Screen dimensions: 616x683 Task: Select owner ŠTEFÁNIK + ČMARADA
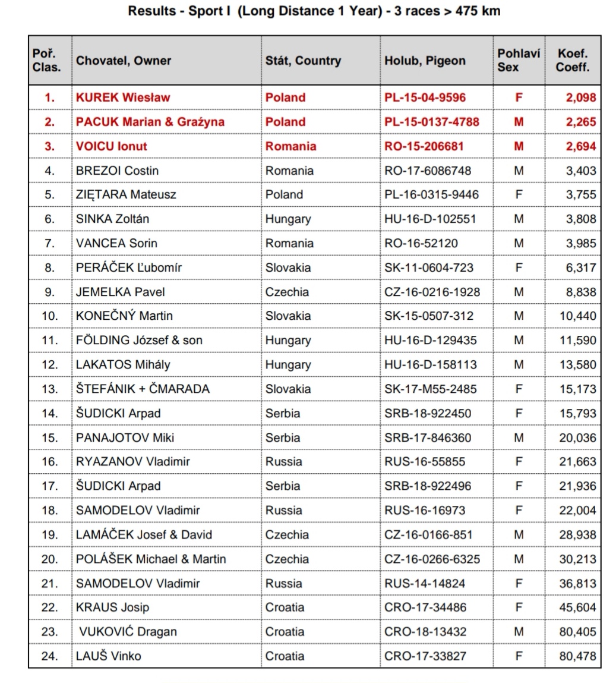(x=143, y=389)
